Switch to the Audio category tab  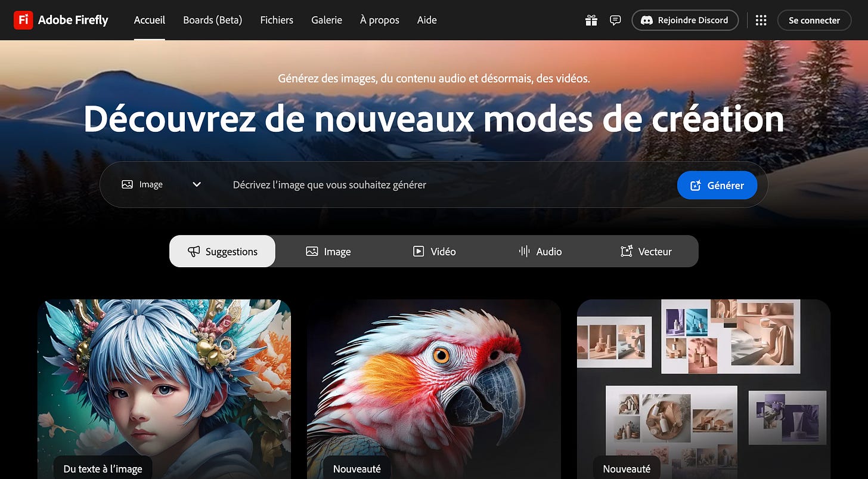click(x=540, y=251)
